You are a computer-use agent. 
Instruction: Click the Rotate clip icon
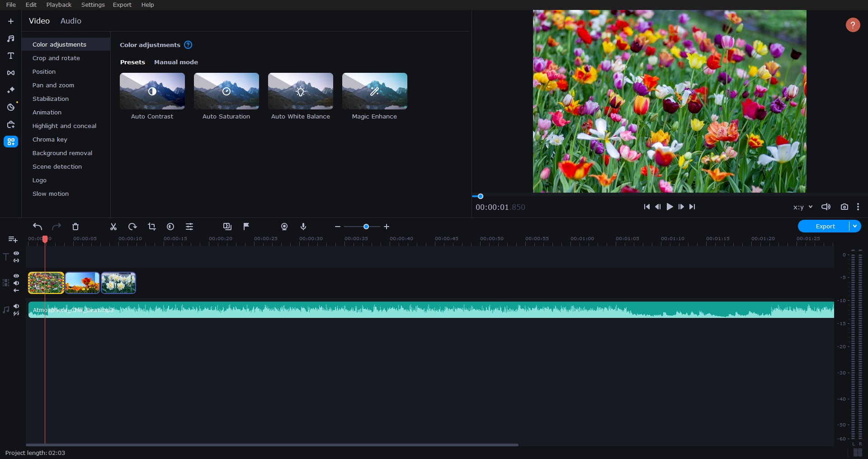click(x=132, y=227)
